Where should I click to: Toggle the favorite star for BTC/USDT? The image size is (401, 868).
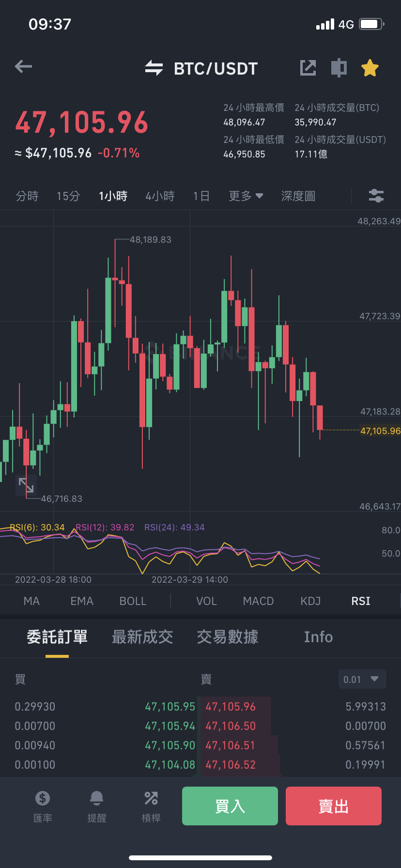click(370, 68)
